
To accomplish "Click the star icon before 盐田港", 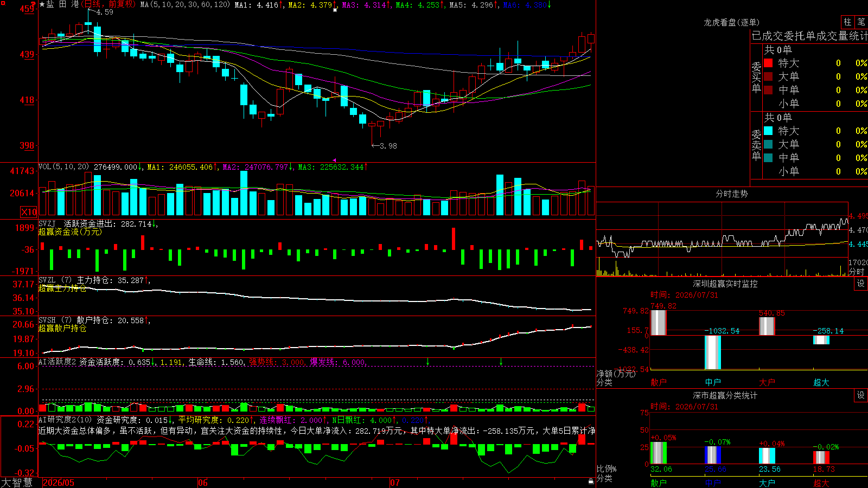I will click(x=42, y=4).
